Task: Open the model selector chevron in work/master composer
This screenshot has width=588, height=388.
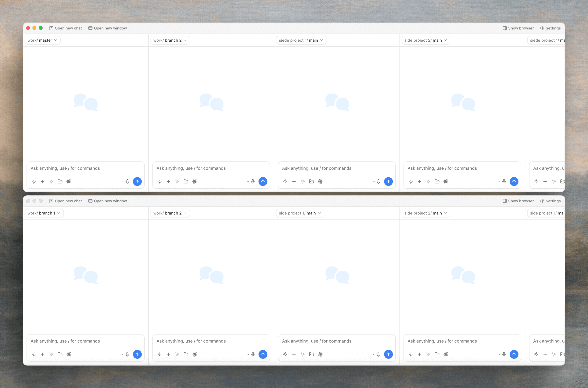Action: click(x=122, y=181)
